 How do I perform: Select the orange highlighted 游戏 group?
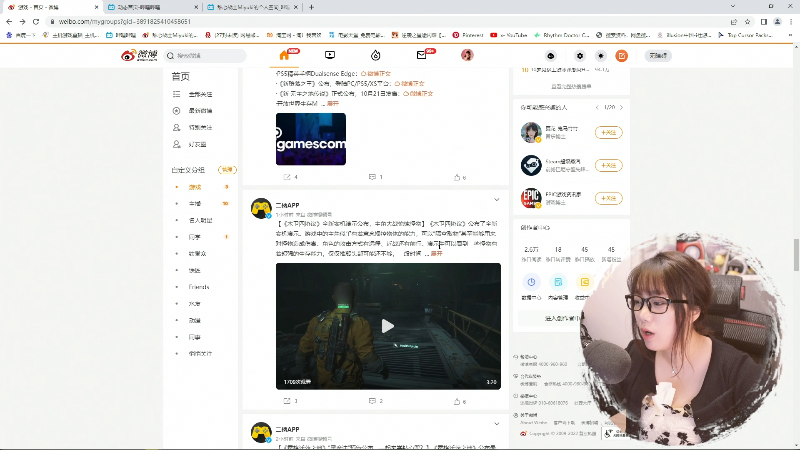pos(195,187)
